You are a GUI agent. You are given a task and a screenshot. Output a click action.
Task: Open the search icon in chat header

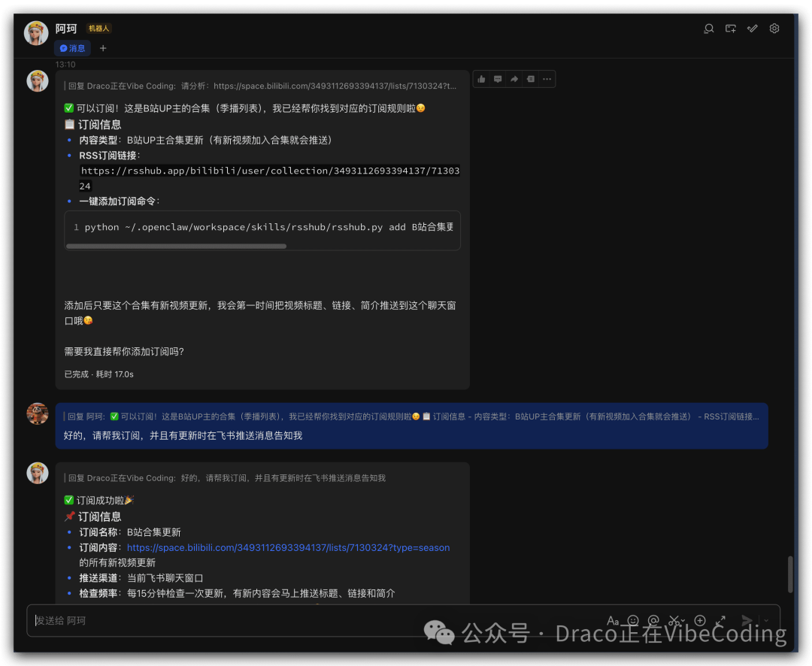pos(708,28)
